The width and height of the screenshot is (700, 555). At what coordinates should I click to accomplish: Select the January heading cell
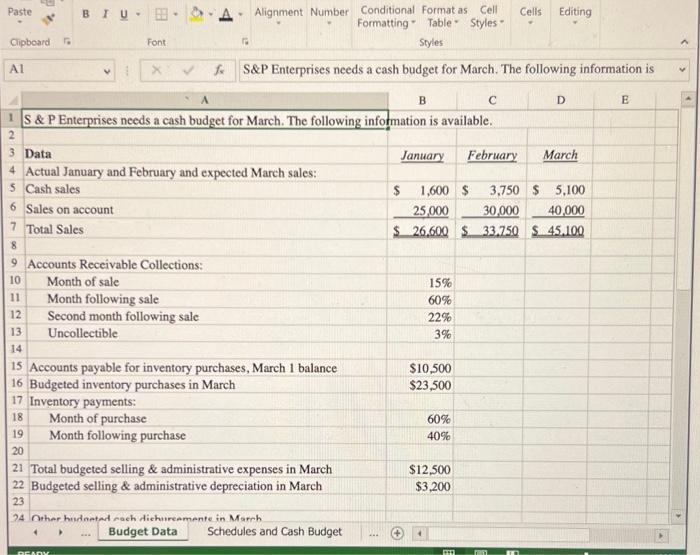point(422,155)
